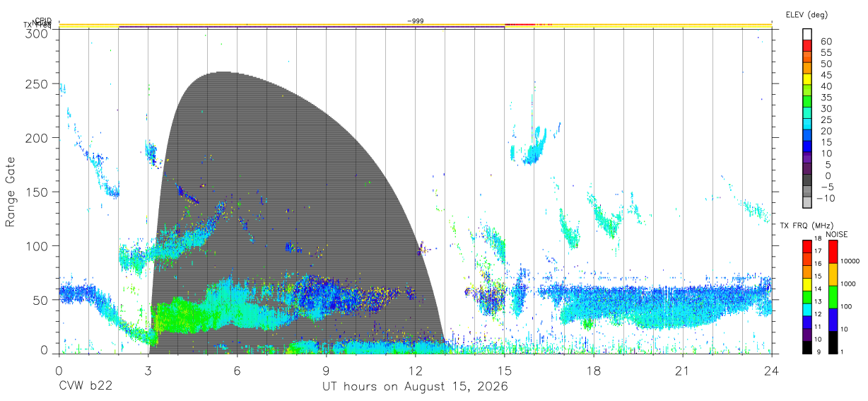This screenshot has height=401, width=868.
Task: Click the red ELEV swatch between 55 and 60
Action: click(x=807, y=46)
